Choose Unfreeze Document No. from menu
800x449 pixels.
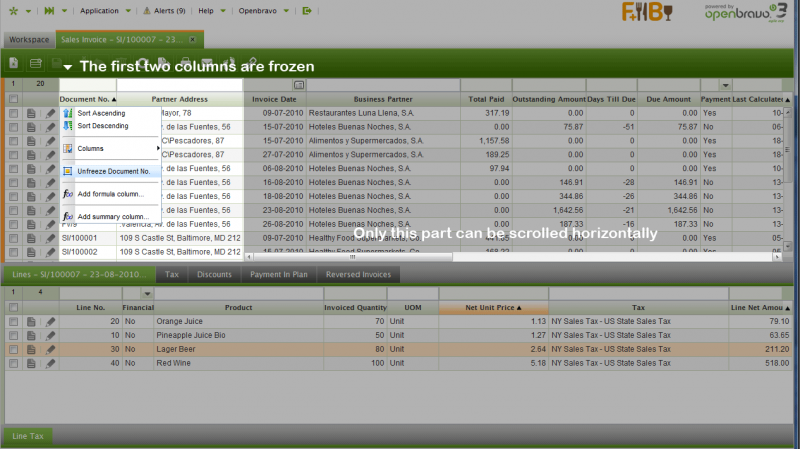pos(113,171)
